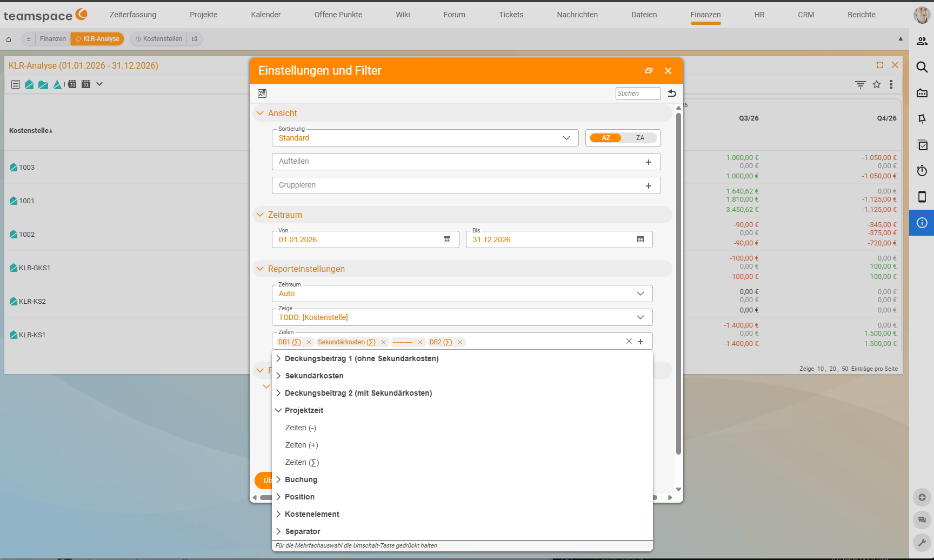Open the Zeitraum Auto dropdown

click(x=462, y=294)
